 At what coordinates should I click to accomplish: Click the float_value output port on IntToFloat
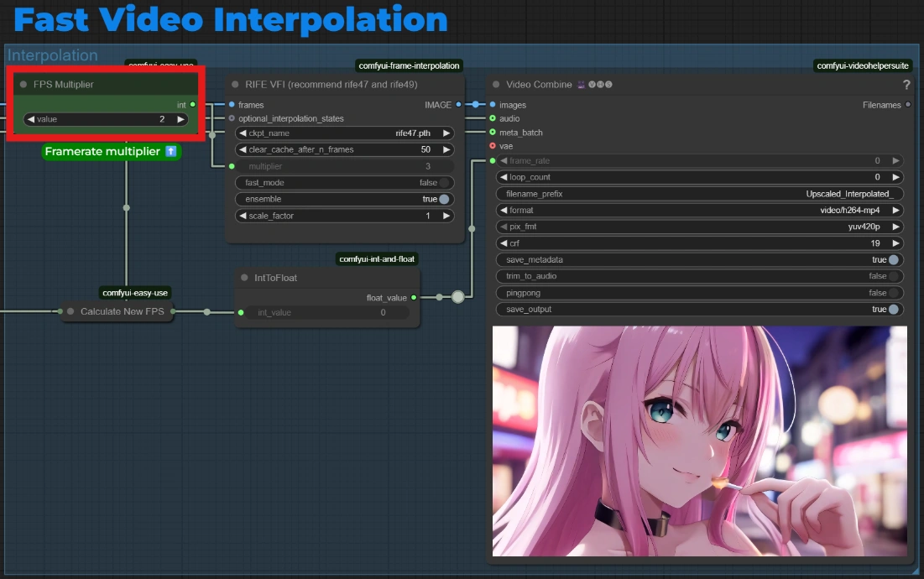pos(414,297)
